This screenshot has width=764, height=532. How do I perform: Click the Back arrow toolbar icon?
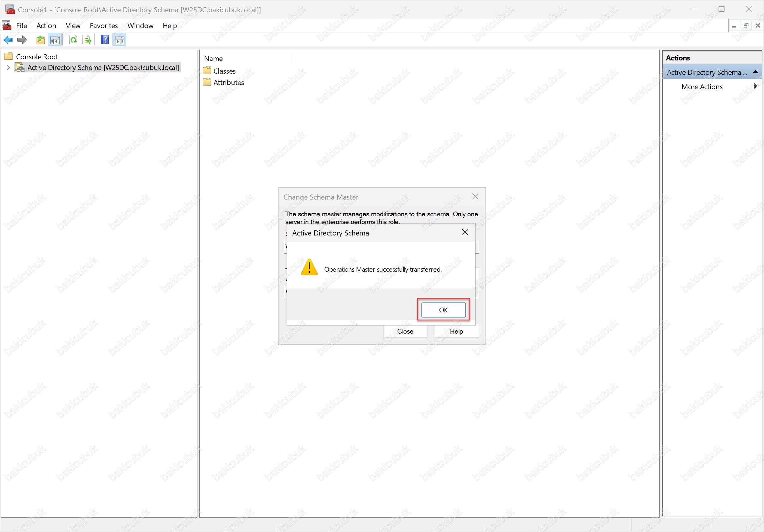[x=8, y=40]
